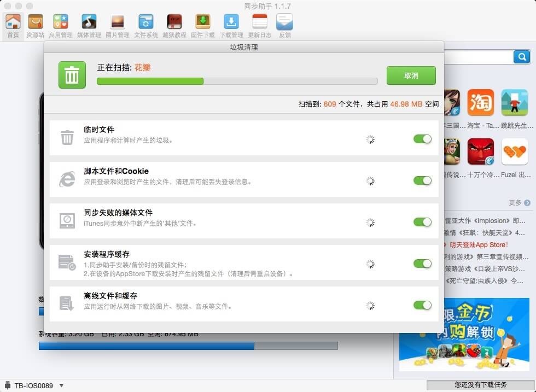Open 越狱教程 jailbreak tutorial
Viewport: 536px width, 392px height.
pos(174,25)
